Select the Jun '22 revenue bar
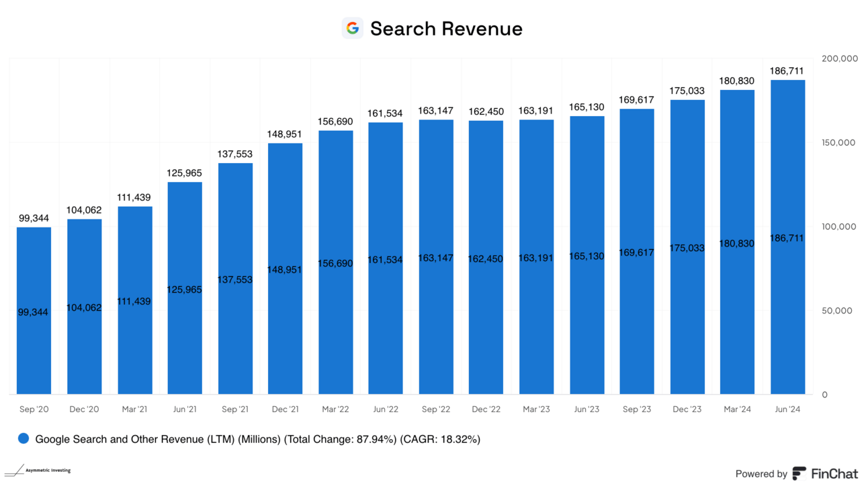 pyautogui.click(x=386, y=258)
